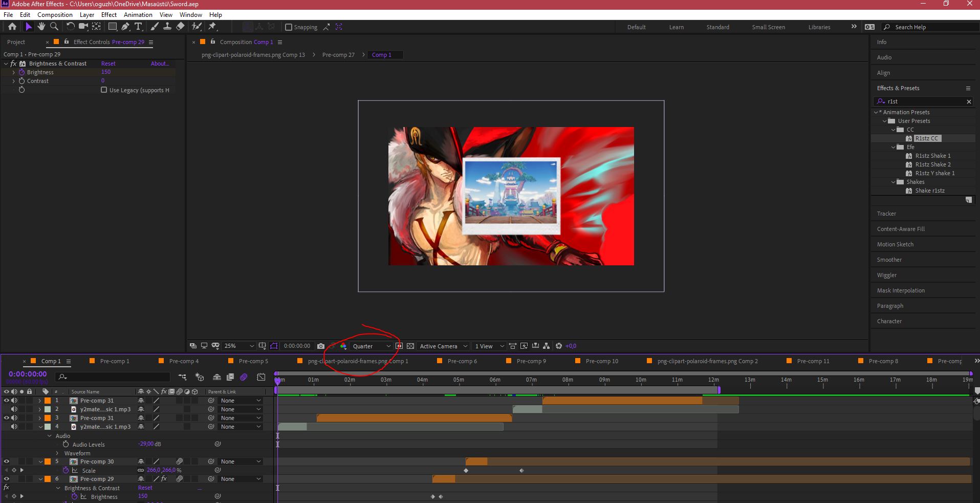
Task: Select the Eraser tool
Action: tap(180, 27)
